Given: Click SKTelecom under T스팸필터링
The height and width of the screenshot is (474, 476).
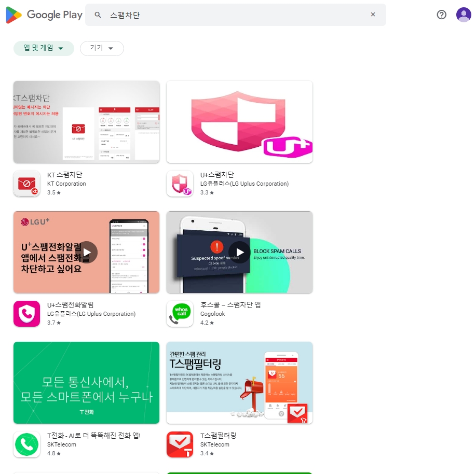Looking at the screenshot, I should [214, 444].
